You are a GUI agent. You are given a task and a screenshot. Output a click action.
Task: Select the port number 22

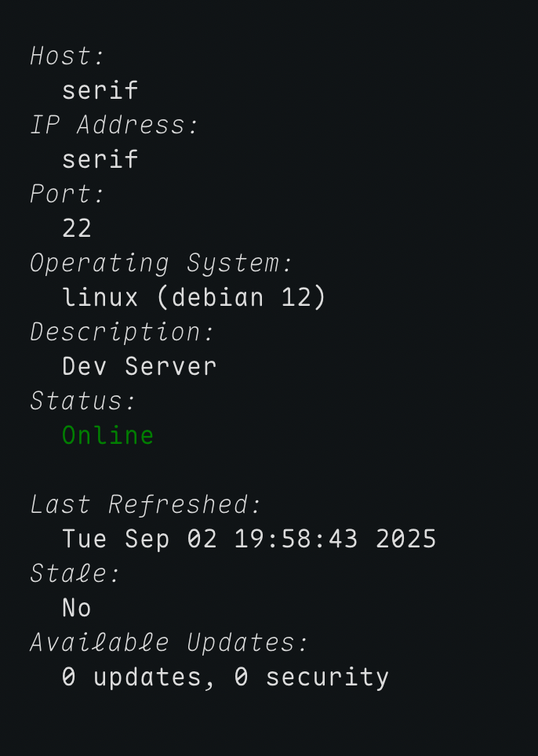point(77,228)
